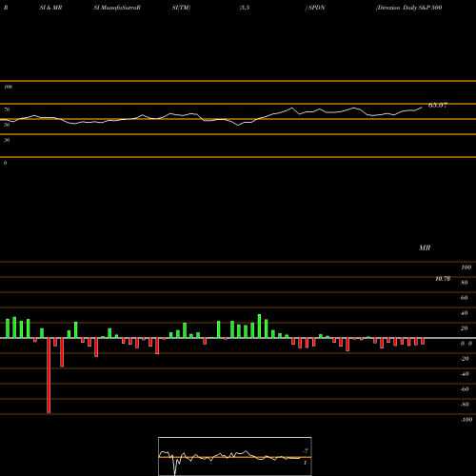Click the 'SI MunafaSutraR' header text
The image size is (476, 476).
[117, 8]
